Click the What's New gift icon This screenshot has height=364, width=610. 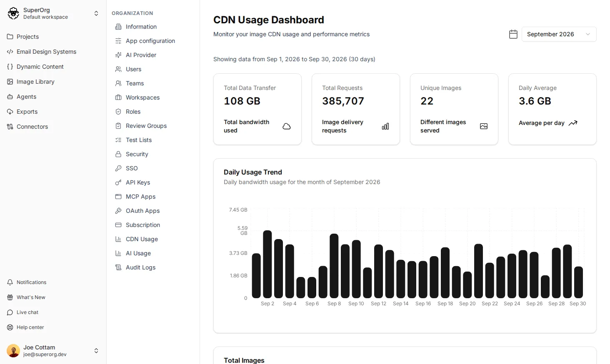[x=10, y=297]
